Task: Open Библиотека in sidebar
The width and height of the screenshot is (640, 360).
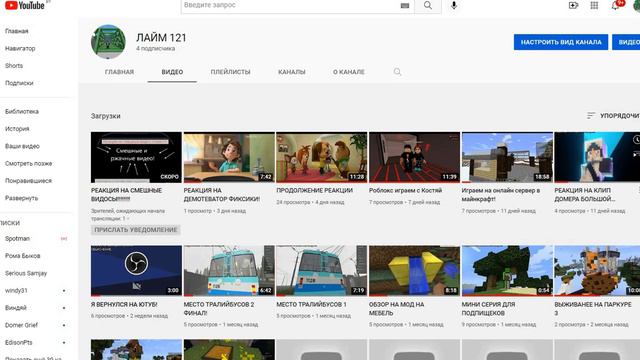Action: coord(22,111)
